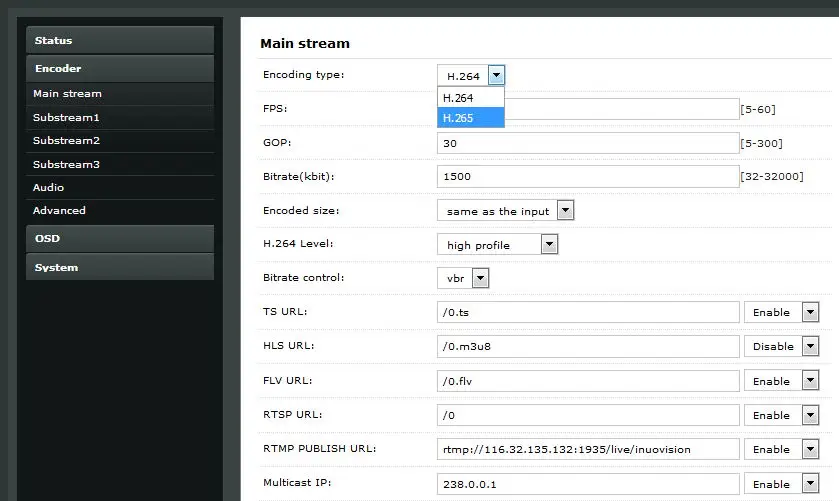Screen dimensions: 839x501
Task: Open the Encoded size dropdown
Action: tap(505, 211)
